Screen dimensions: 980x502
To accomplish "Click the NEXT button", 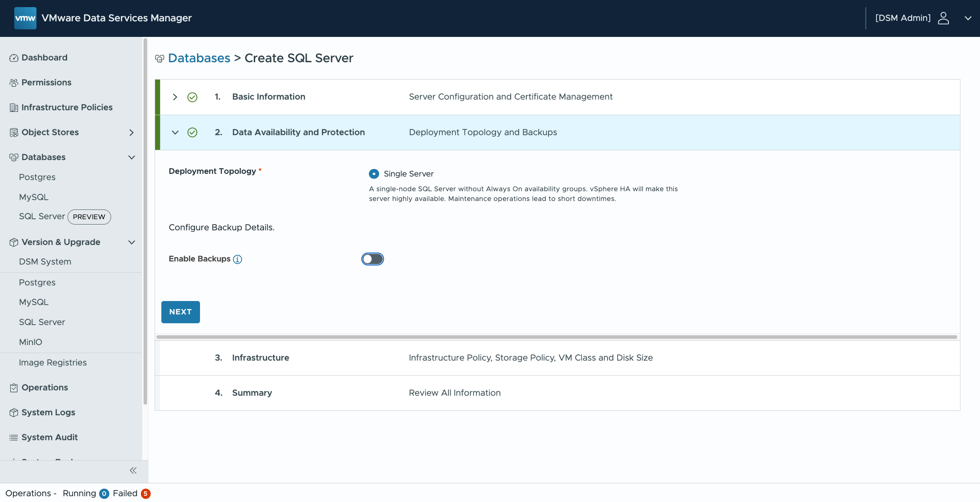I will (x=180, y=312).
